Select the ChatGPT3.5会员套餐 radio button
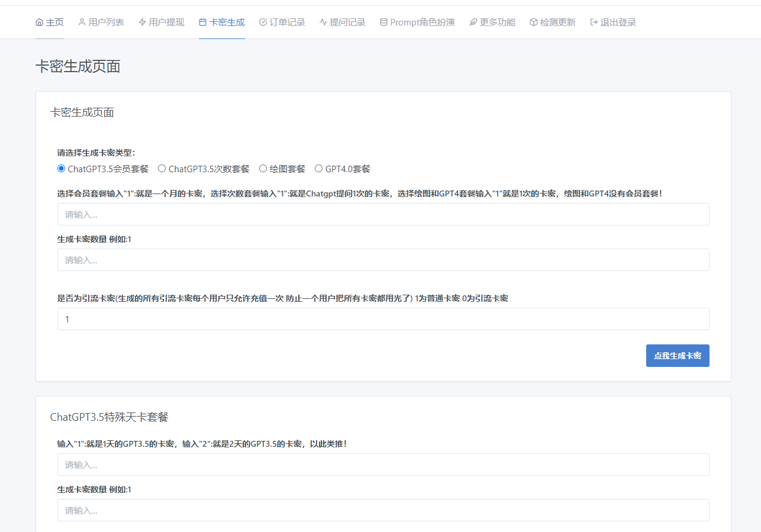The width and height of the screenshot is (761, 532). (61, 169)
